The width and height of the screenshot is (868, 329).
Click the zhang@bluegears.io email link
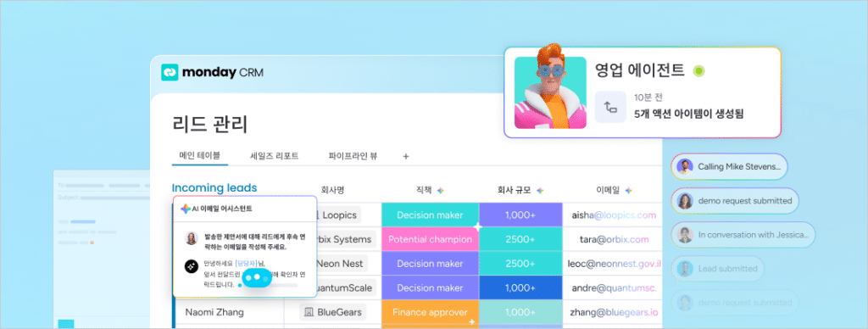(x=614, y=312)
